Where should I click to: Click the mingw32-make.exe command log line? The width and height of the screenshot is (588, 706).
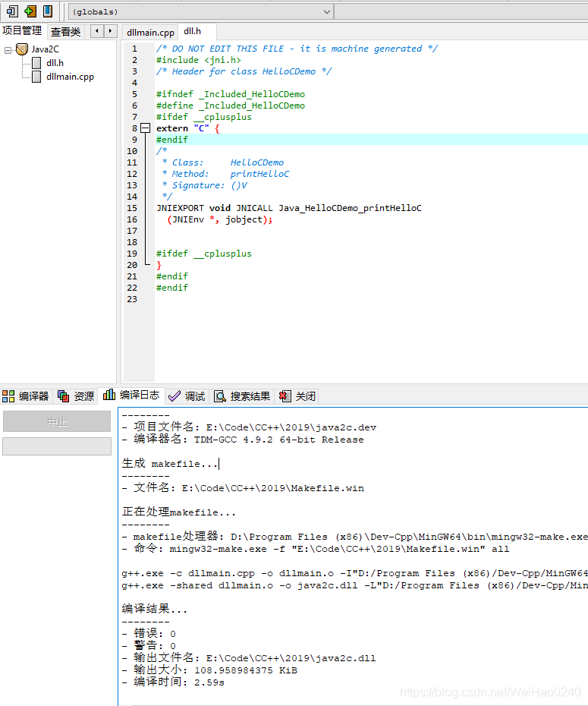point(316,549)
